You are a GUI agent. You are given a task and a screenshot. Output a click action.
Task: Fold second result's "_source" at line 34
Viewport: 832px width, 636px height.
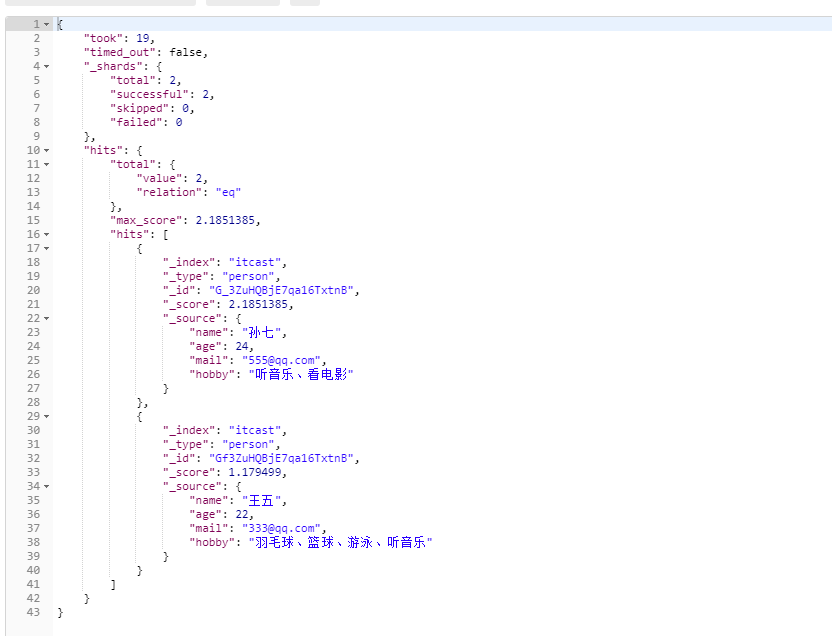pos(46,486)
